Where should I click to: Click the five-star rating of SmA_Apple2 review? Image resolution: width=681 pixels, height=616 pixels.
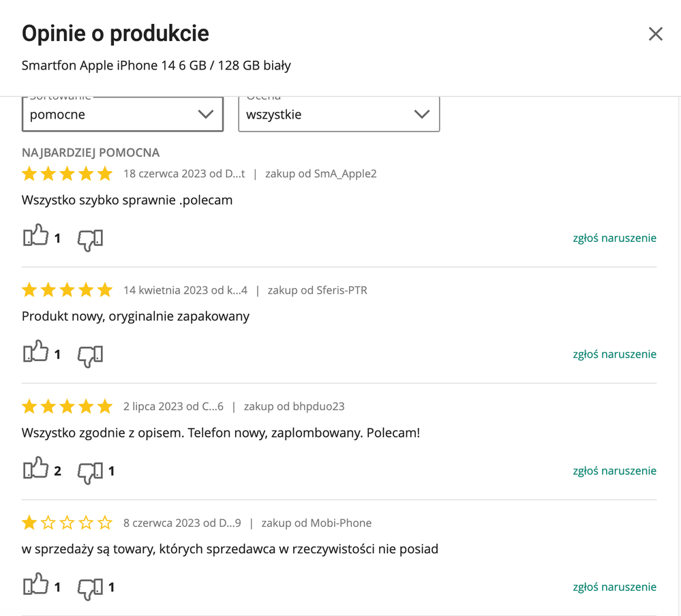(x=67, y=174)
